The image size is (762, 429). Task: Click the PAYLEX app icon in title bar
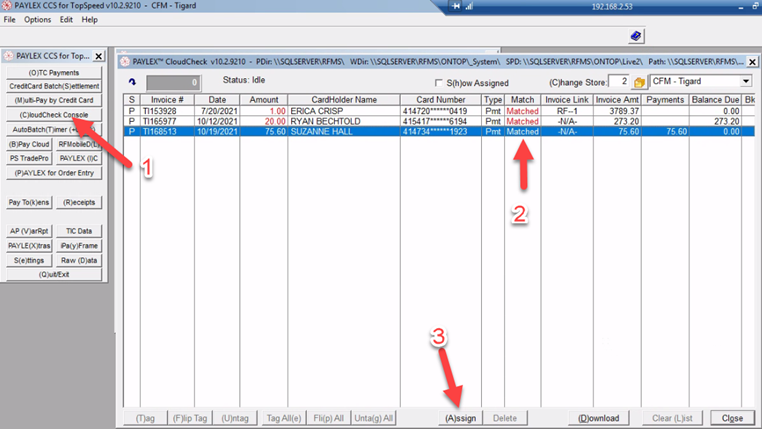(x=7, y=6)
